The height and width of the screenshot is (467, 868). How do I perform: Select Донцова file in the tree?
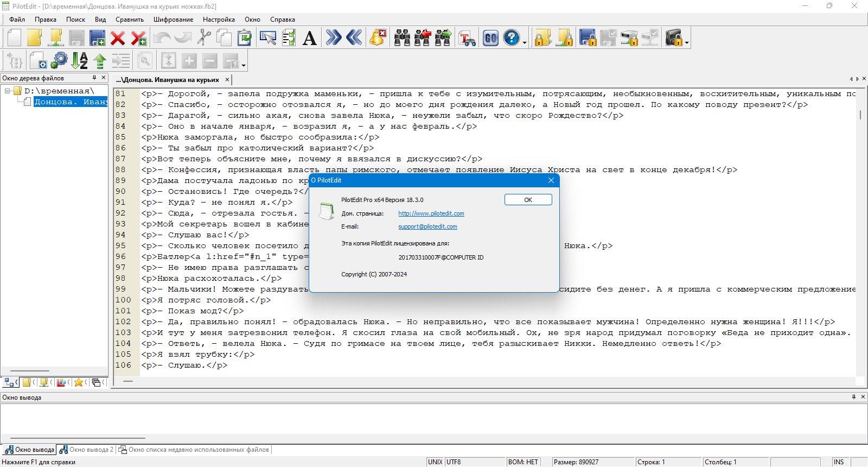click(x=70, y=102)
